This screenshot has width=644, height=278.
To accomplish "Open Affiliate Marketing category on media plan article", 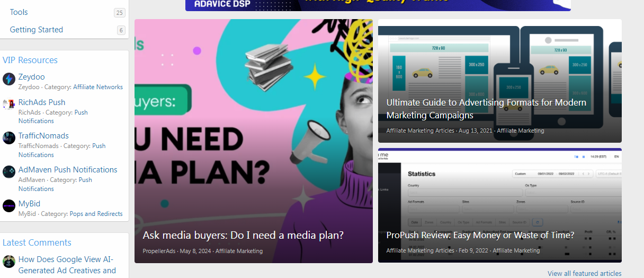I will coord(239,251).
